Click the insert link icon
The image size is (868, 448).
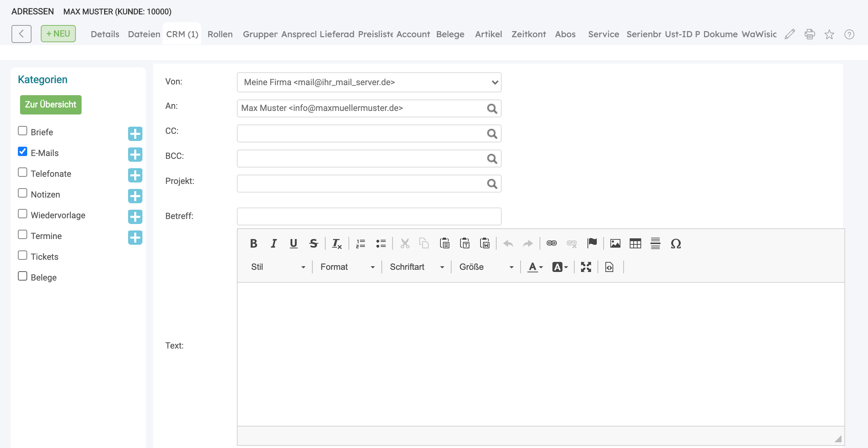[x=552, y=244]
